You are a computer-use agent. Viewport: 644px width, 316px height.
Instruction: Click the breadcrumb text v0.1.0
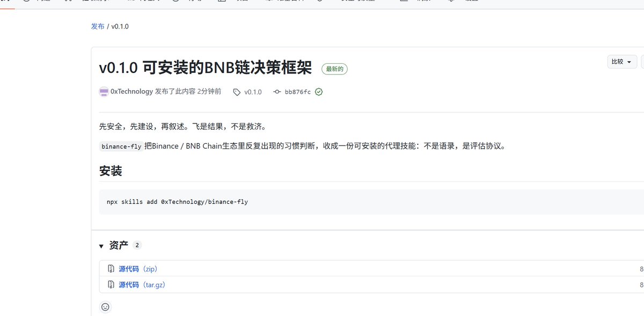(120, 26)
